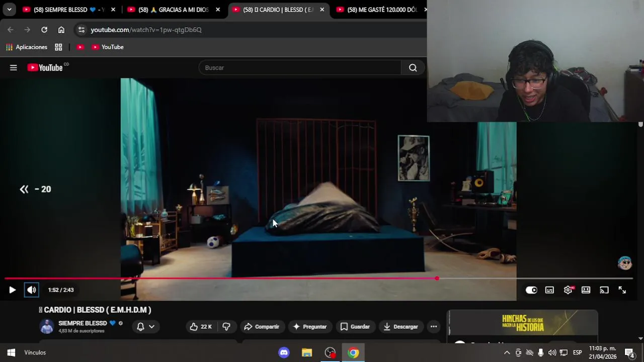The width and height of the screenshot is (644, 362).
Task: Reload the page
Action: click(44, 30)
